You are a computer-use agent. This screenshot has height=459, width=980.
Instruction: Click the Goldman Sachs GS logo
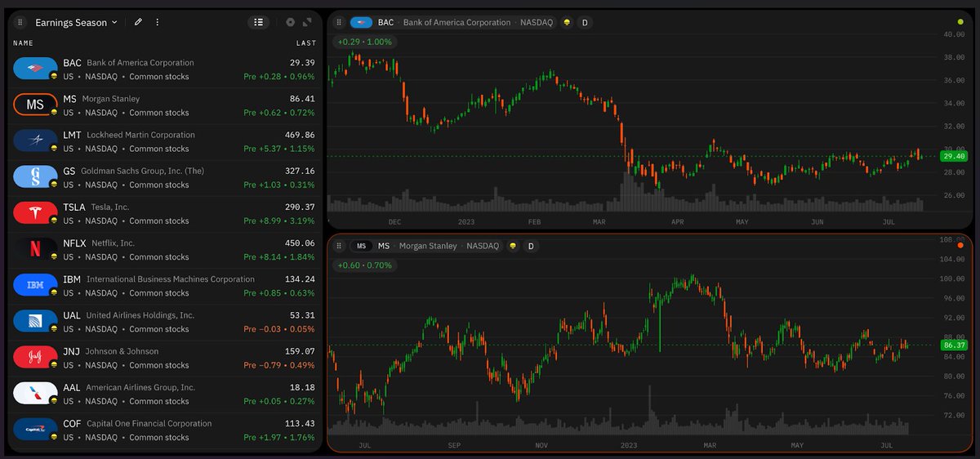click(35, 176)
